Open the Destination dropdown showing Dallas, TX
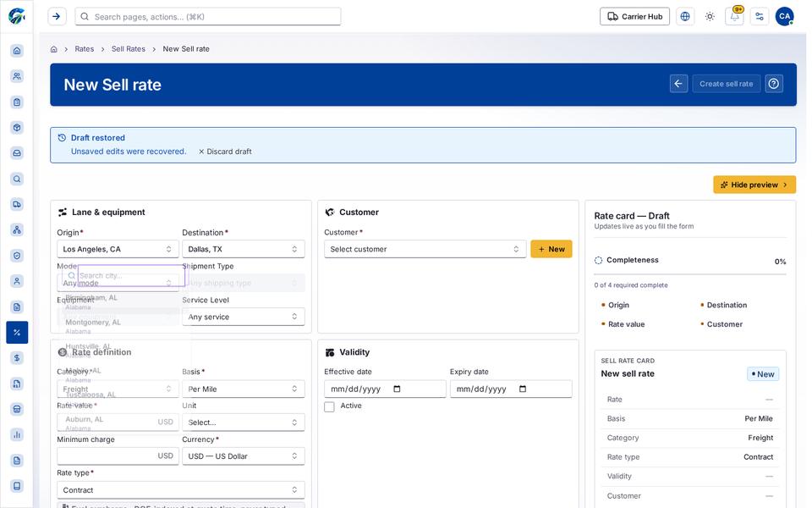Screen dimensions: 812x508 click(243, 249)
